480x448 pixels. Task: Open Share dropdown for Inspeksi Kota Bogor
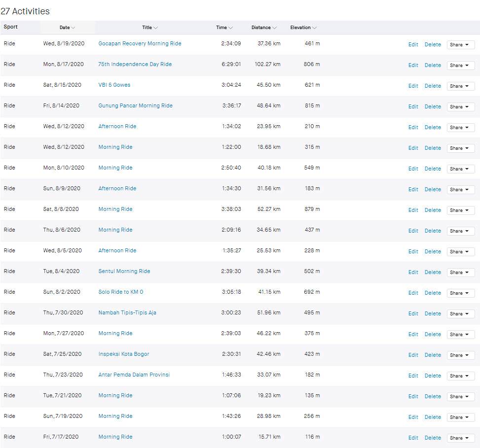[x=460, y=355]
